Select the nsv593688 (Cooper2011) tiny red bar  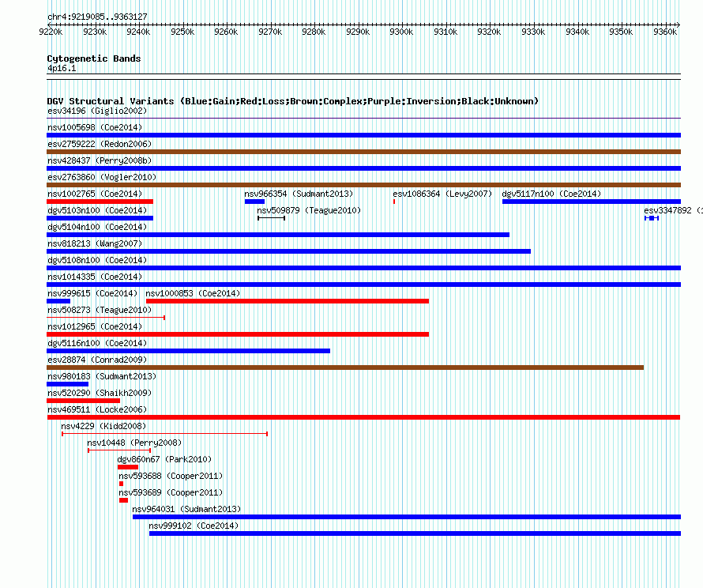click(121, 484)
